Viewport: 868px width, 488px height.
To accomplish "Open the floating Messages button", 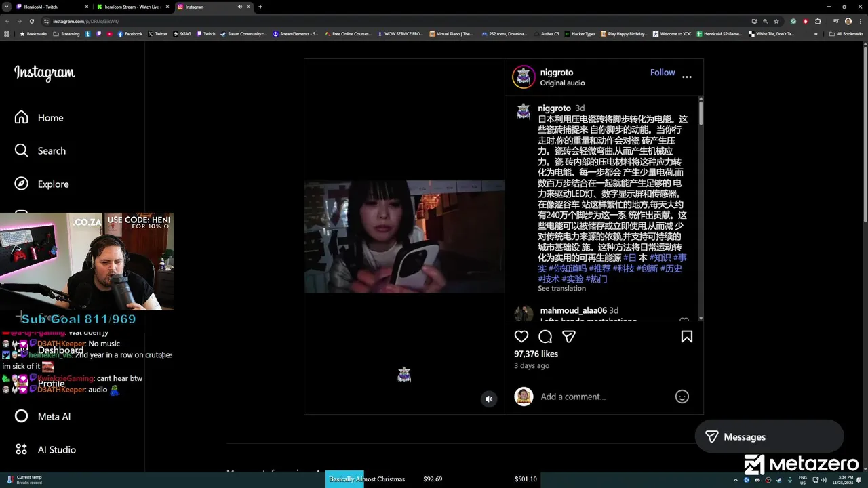I will (769, 437).
